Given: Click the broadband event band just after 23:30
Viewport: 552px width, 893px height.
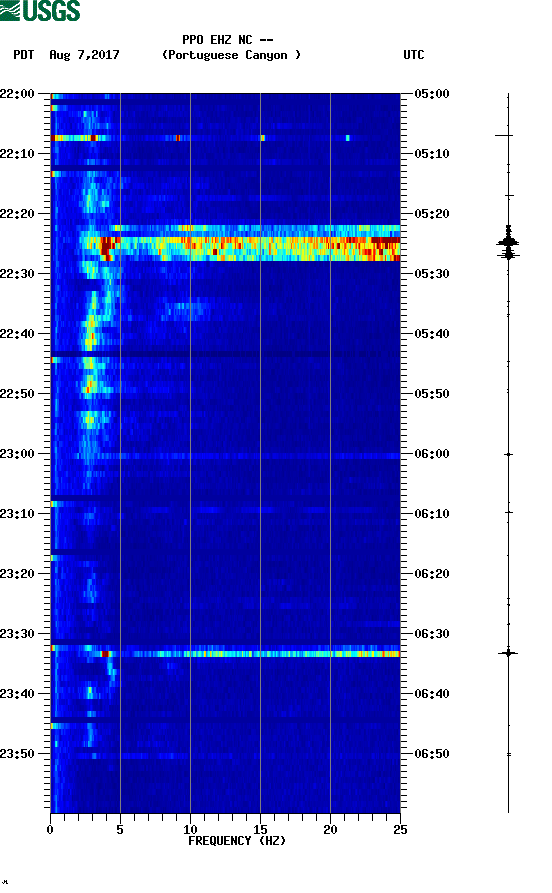Looking at the screenshot, I should pyautogui.click(x=226, y=654).
